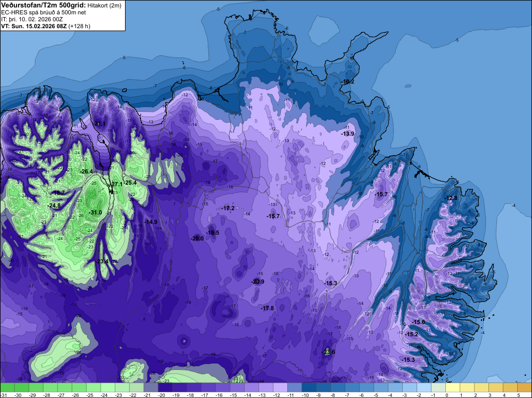The height and width of the screenshot is (398, 532).
Task: Select the -13.9 temperature label
Action: pos(348,134)
